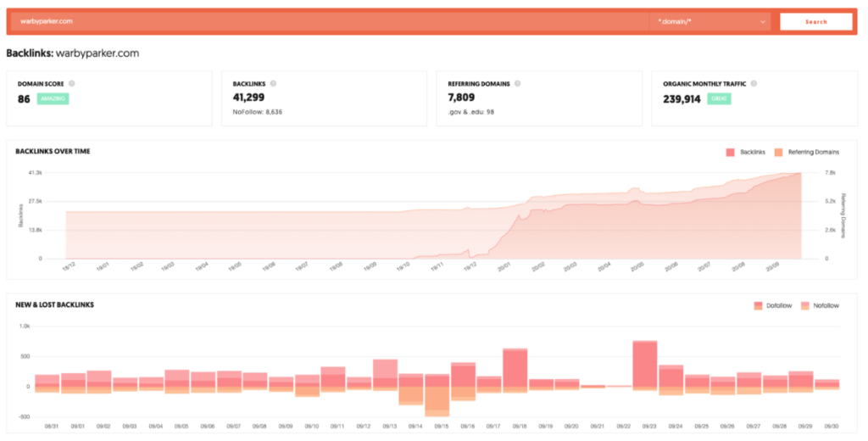868x441 pixels.
Task: Click the Domain Score info icon
Action: point(71,84)
